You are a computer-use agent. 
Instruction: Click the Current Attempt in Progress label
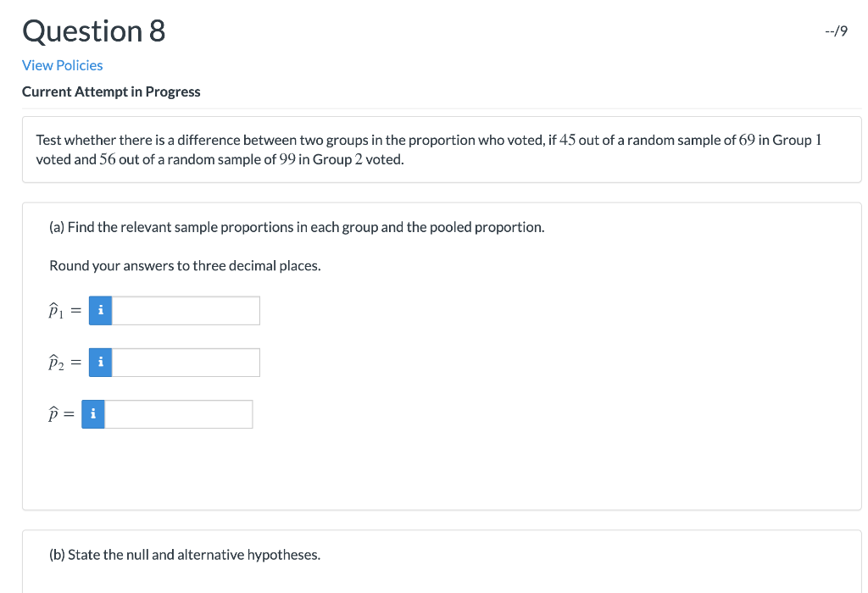[x=111, y=91]
